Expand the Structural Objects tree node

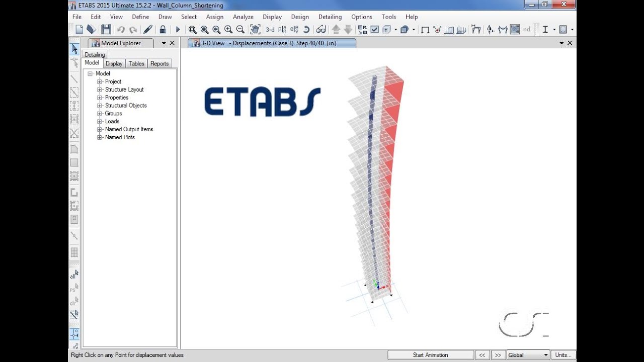pos(100,106)
